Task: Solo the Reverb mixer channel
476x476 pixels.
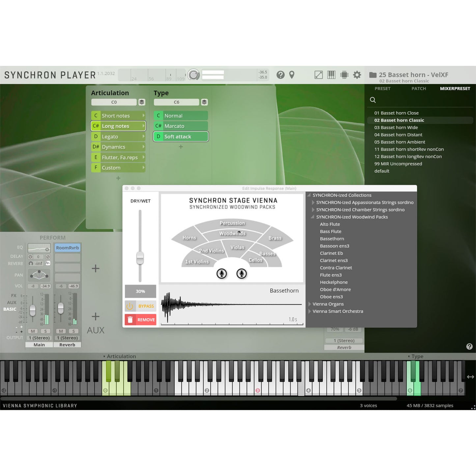Action: (x=73, y=331)
